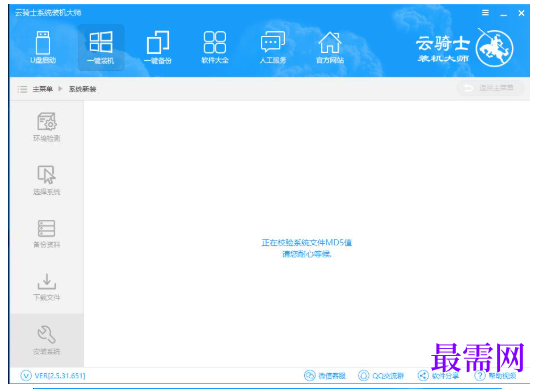This screenshot has height=389, width=543.
Task: Select the 选择系统 choose system step
Action: 47,180
